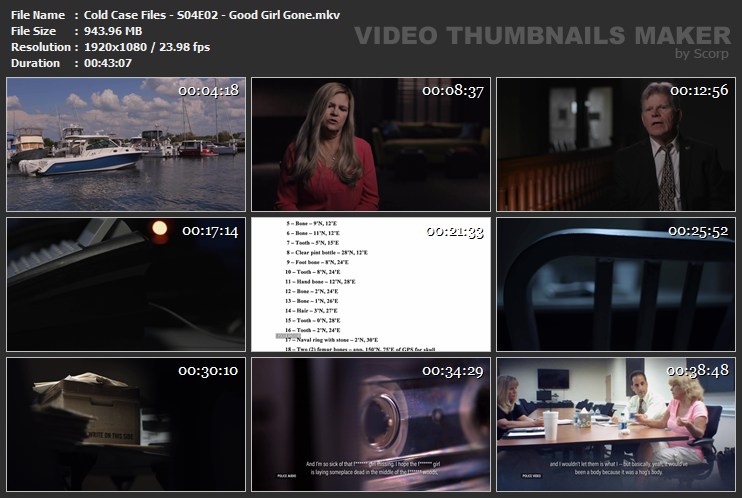This screenshot has height=498, width=742.
Task: Click the line '11 – Hand bone – 12'N, 28'E'
Action: pyautogui.click(x=320, y=282)
